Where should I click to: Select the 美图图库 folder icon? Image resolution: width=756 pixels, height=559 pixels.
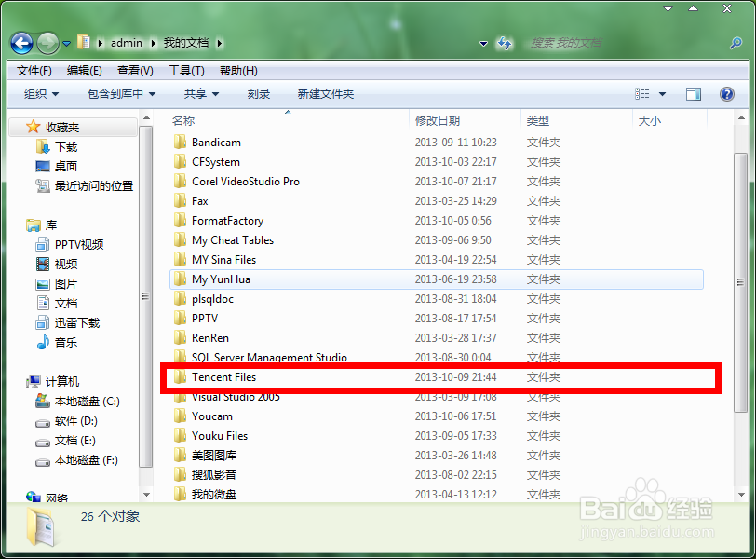point(180,455)
